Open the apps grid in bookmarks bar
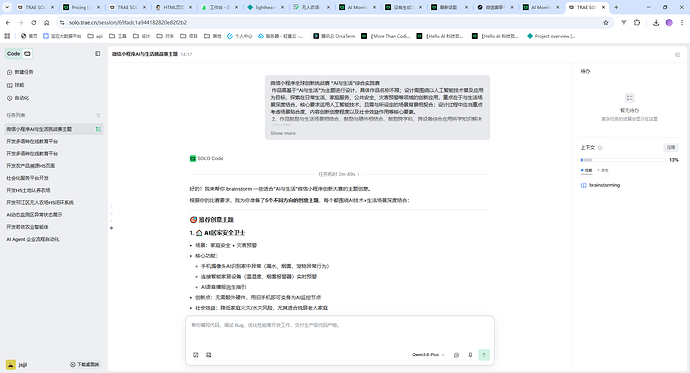This screenshot has width=690, height=373. click(x=7, y=36)
